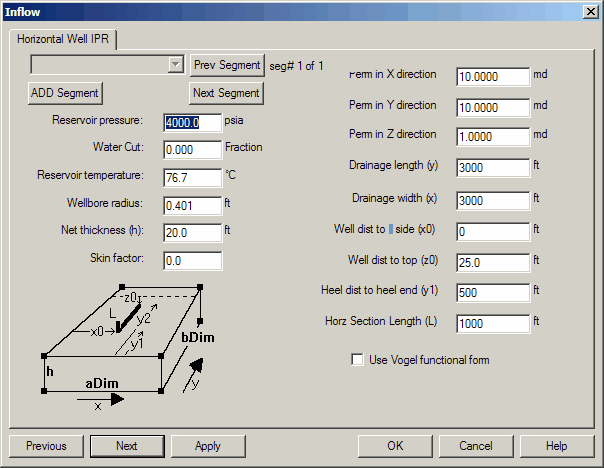The height and width of the screenshot is (468, 604).
Task: Click the Wellbore radius input field
Action: pyautogui.click(x=193, y=206)
